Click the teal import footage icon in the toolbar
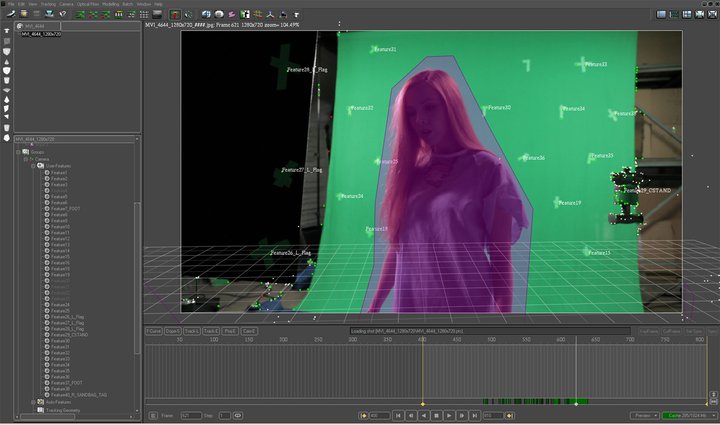720x425 pixels. click(49, 14)
